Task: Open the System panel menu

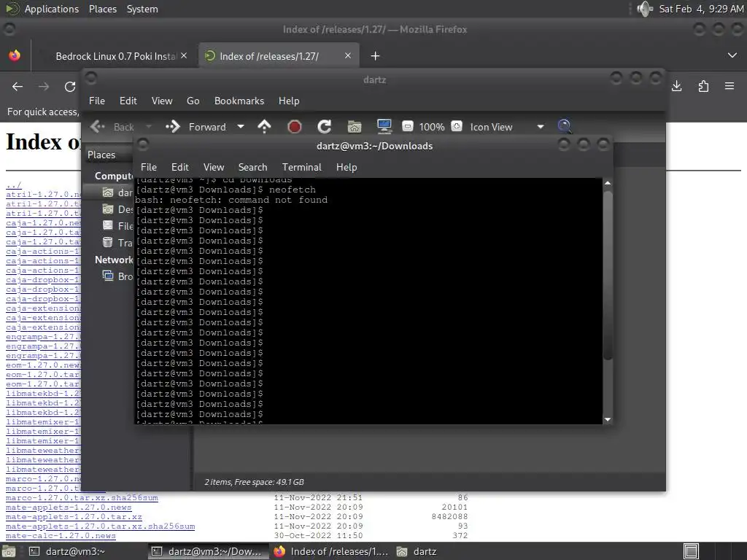Action: tap(142, 9)
